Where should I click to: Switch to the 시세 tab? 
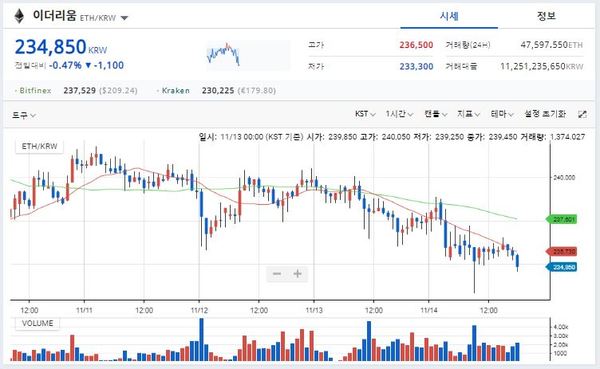pyautogui.click(x=449, y=16)
